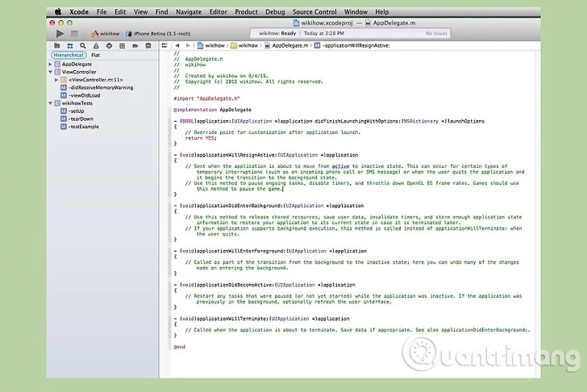This screenshot has height=392, width=587.
Task: Click method icon beside -tearDown
Action: 64,119
